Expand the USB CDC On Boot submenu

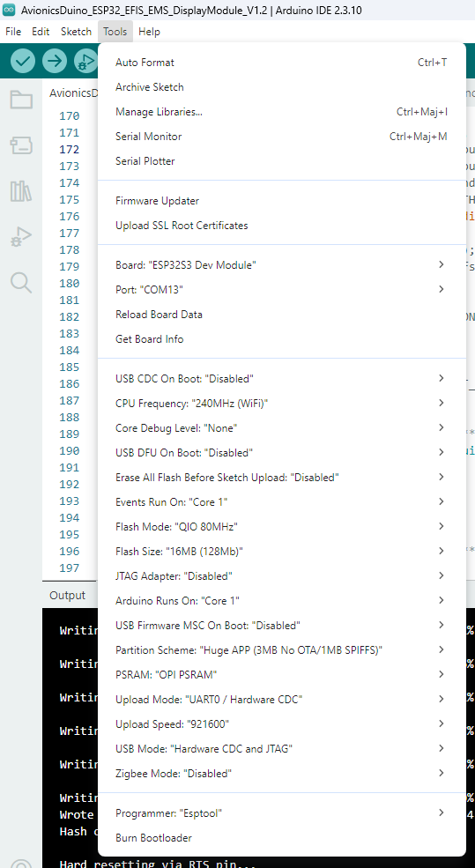(282, 379)
